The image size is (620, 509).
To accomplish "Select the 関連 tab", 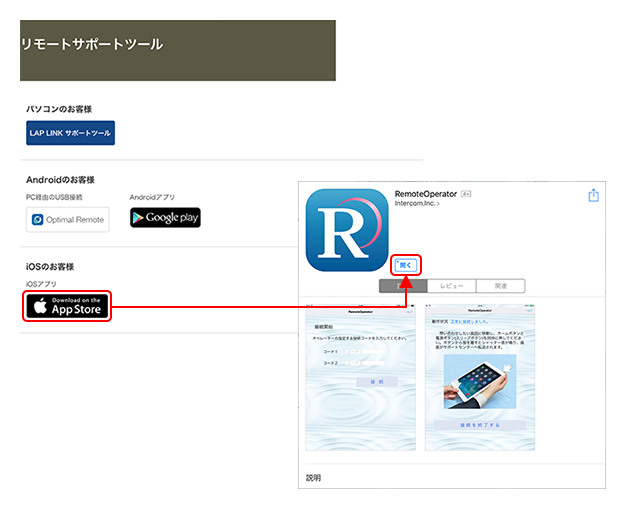I will click(500, 286).
